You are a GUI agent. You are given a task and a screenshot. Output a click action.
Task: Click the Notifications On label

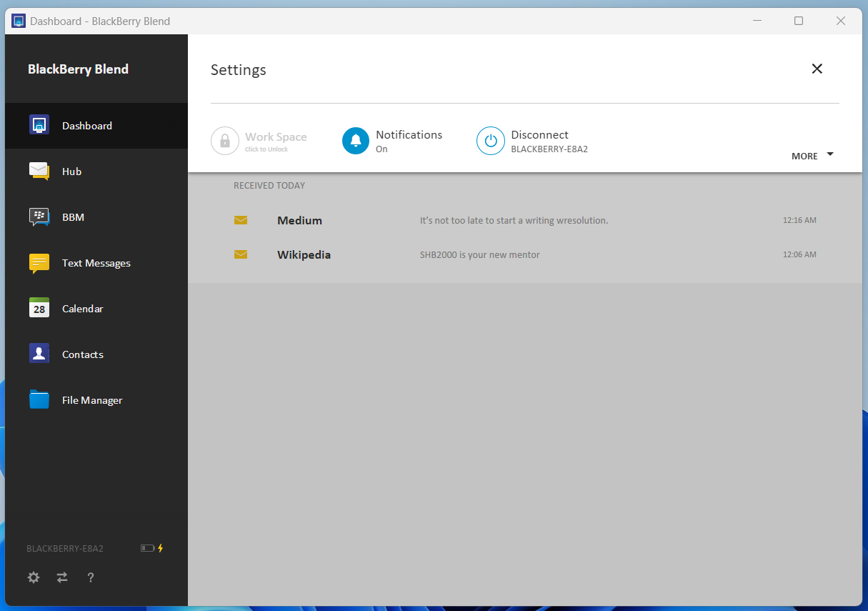point(409,141)
